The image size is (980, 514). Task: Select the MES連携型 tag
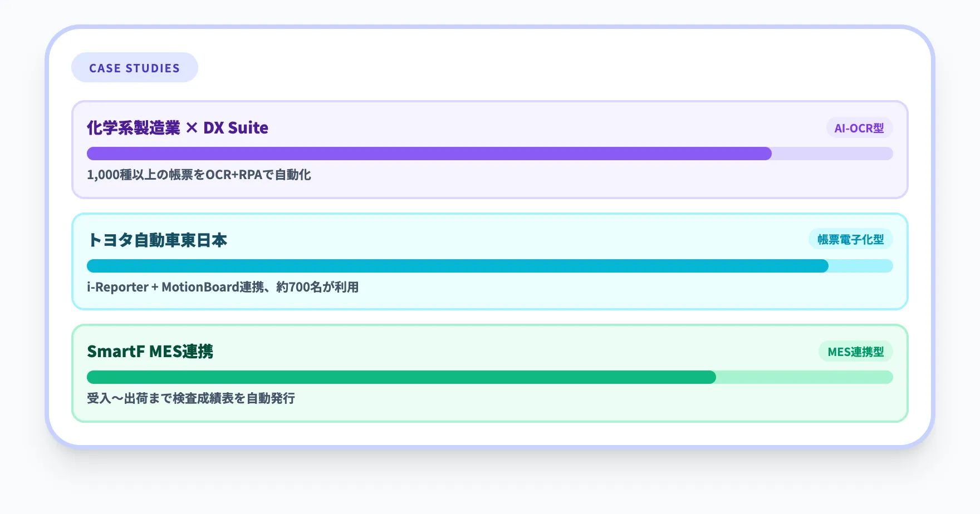click(x=855, y=352)
